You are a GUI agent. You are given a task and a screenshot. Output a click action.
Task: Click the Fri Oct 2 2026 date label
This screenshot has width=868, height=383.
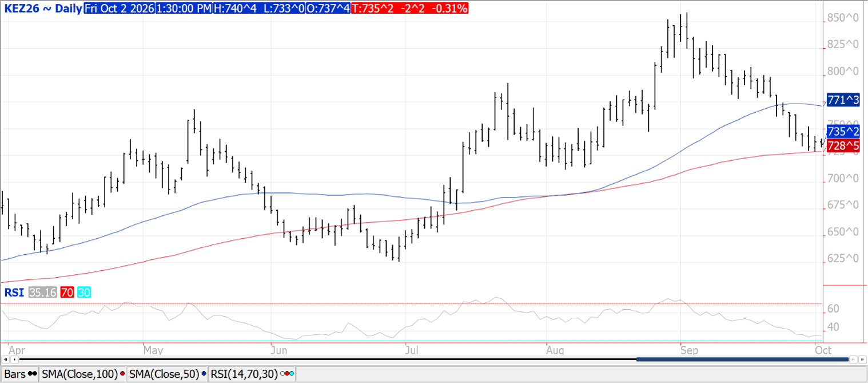[x=119, y=9]
